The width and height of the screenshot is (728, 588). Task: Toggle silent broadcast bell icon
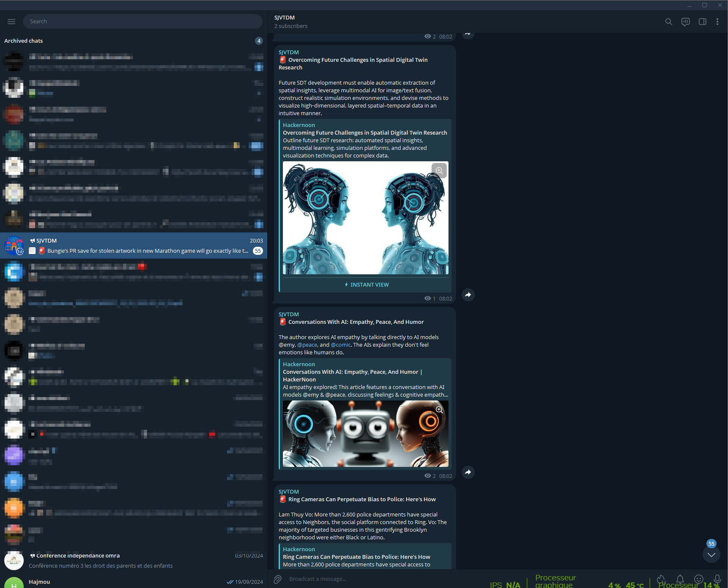click(x=680, y=579)
